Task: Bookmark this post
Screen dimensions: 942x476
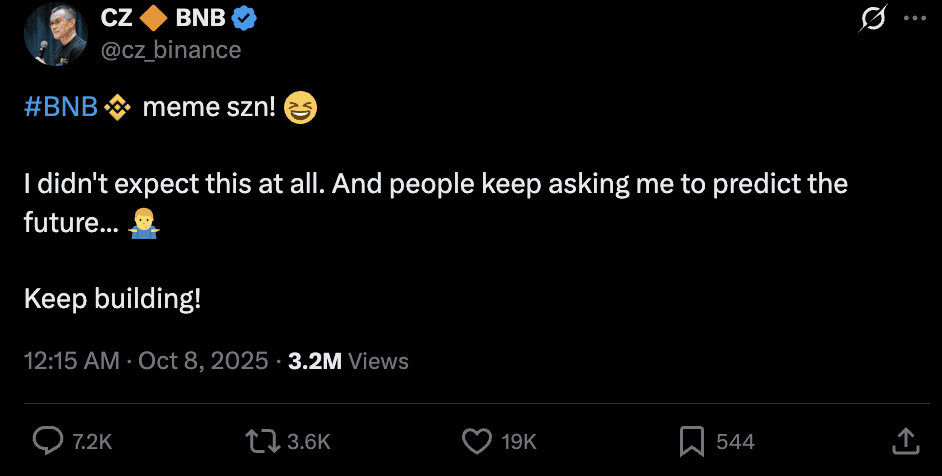Action: point(692,440)
